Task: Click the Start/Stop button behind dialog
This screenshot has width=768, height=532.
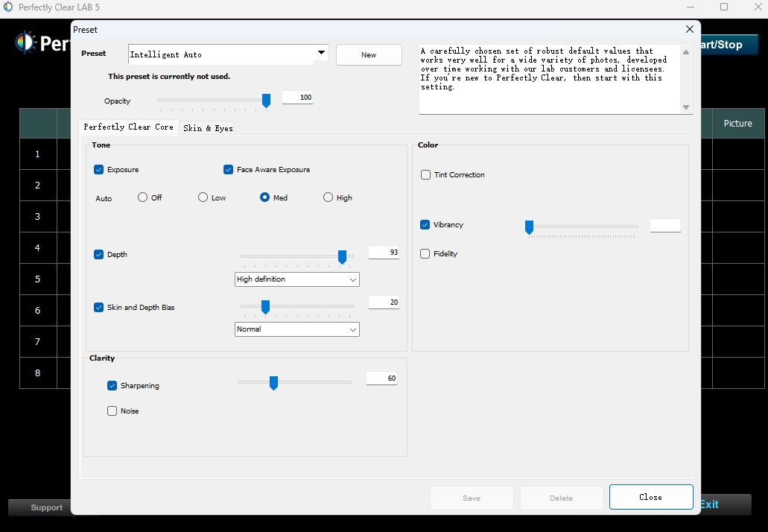Action: coord(729,45)
